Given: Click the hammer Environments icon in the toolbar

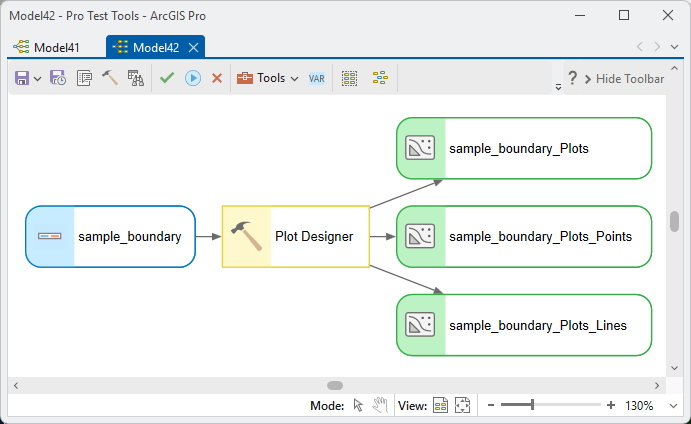Looking at the screenshot, I should 110,78.
